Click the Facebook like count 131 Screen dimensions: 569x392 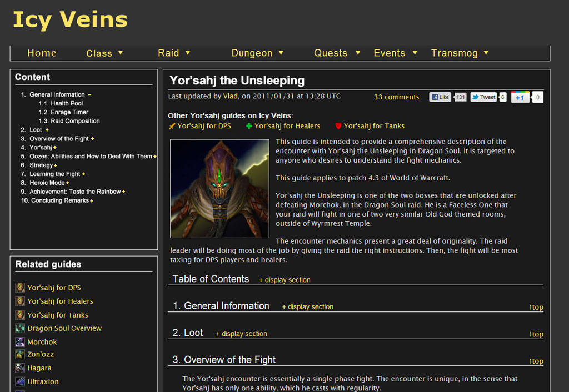pos(460,97)
